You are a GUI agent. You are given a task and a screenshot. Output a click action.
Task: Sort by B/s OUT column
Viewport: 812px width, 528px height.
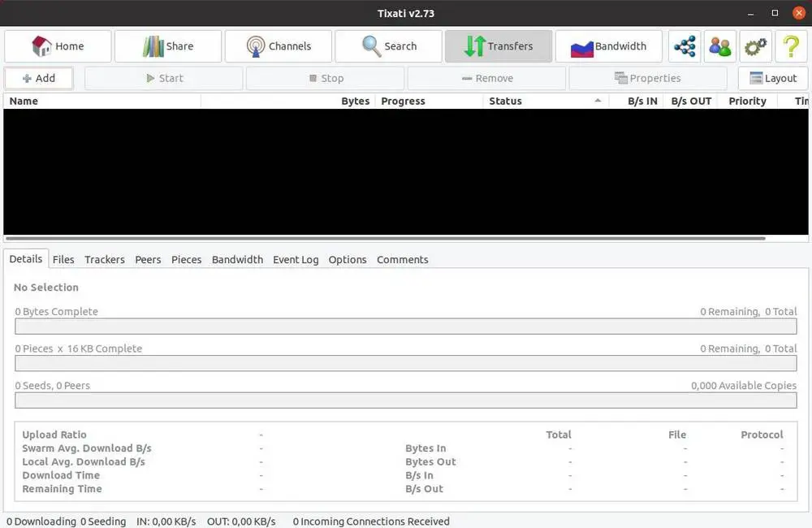tap(690, 101)
